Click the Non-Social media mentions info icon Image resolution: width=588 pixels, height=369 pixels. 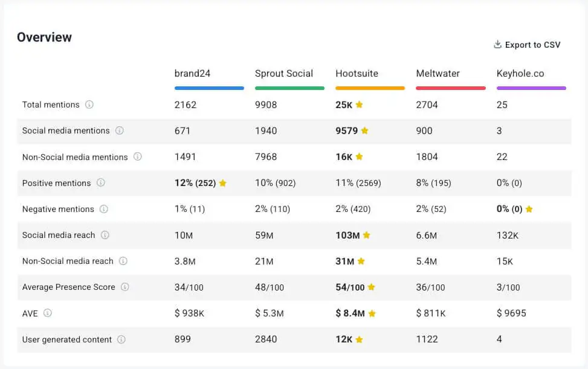pyautogui.click(x=138, y=157)
